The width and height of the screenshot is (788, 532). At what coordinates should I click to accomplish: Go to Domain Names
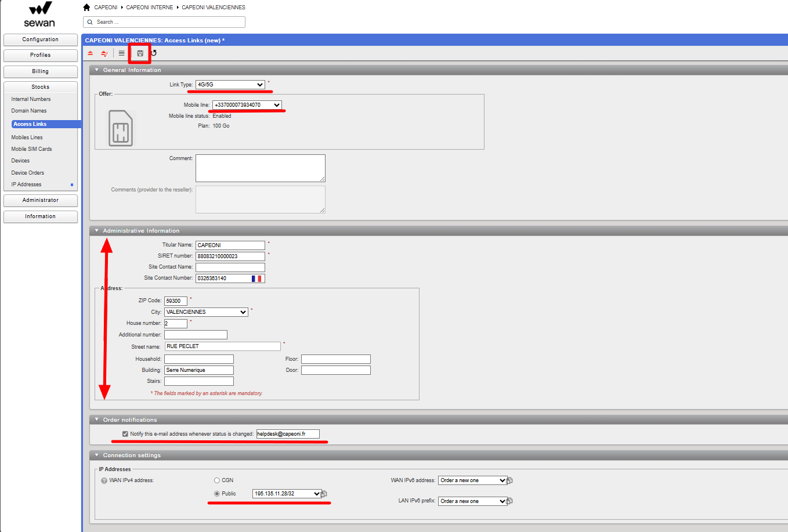pyautogui.click(x=29, y=111)
